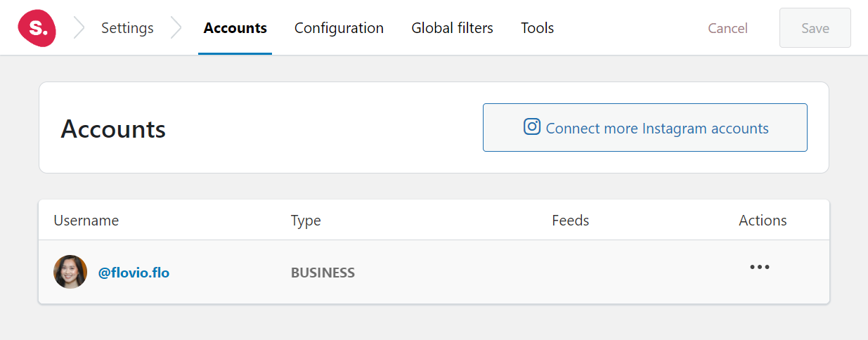This screenshot has width=868, height=340.
Task: Open the Tools tab
Action: (538, 28)
